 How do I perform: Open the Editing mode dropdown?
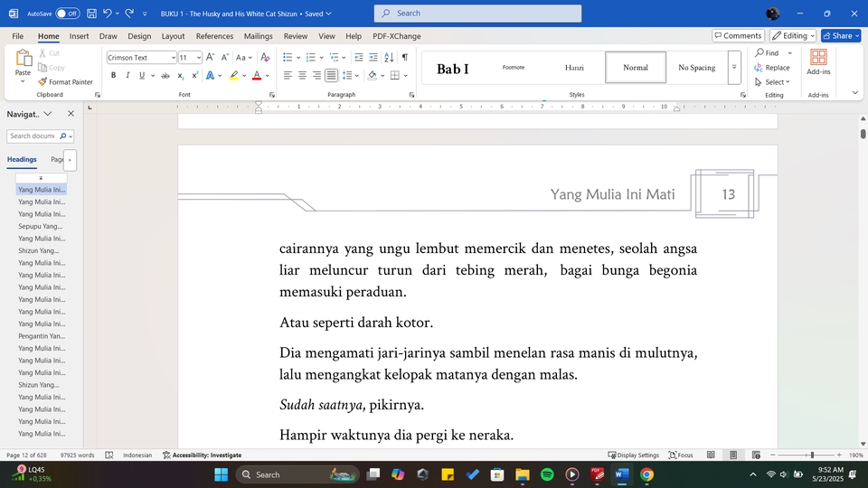793,36
